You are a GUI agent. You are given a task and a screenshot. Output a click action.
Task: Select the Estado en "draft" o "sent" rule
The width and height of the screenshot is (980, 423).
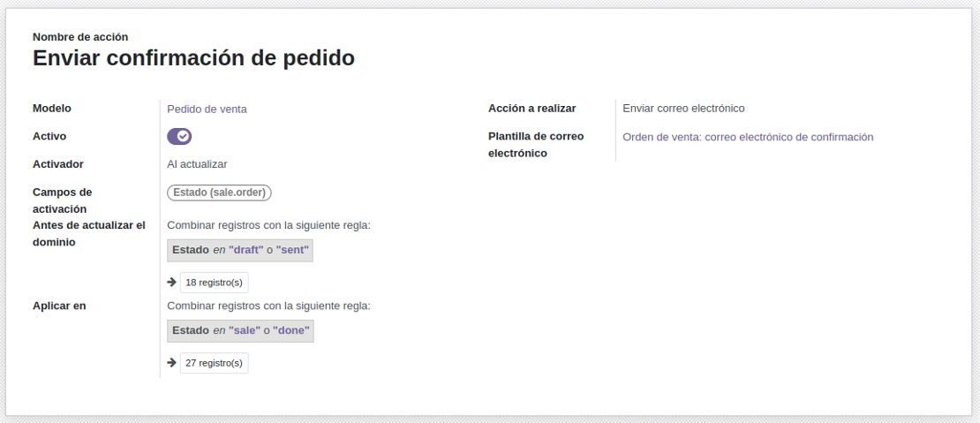[240, 250]
